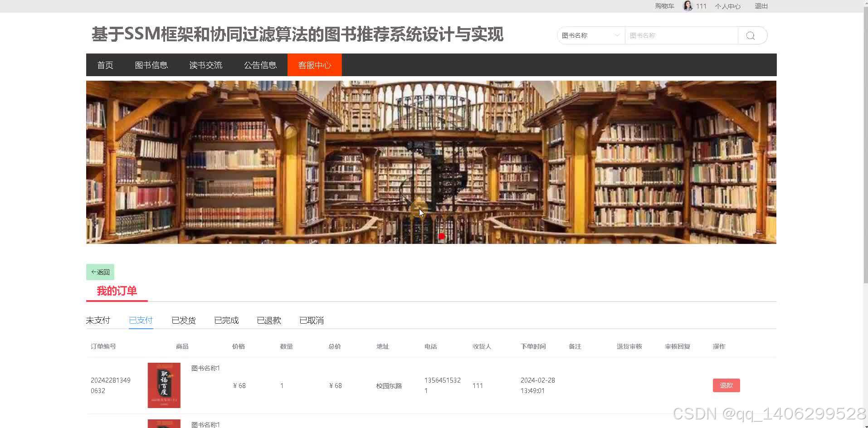The width and height of the screenshot is (868, 428).
Task: Open 读书交流 navigation item
Action: pyautogui.click(x=206, y=65)
